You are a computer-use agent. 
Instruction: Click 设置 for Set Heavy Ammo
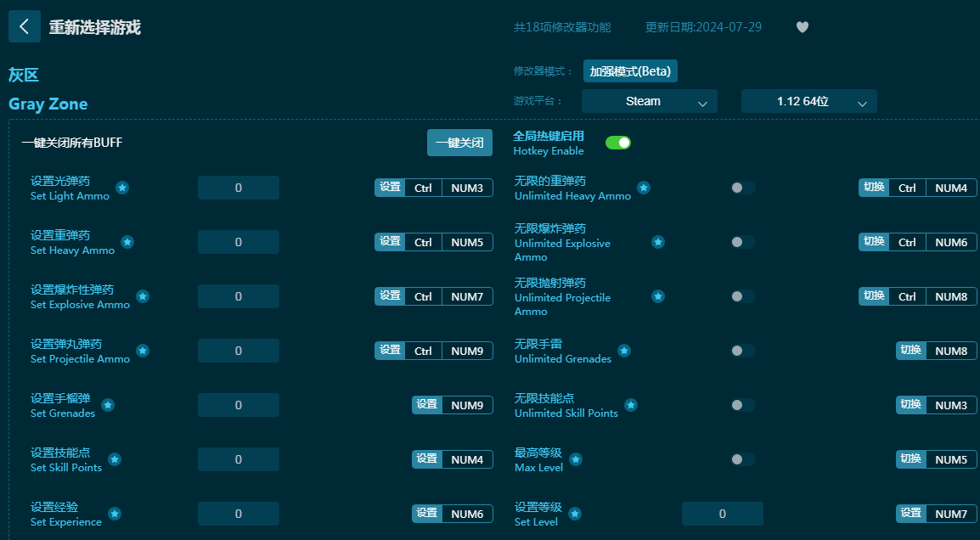click(390, 242)
